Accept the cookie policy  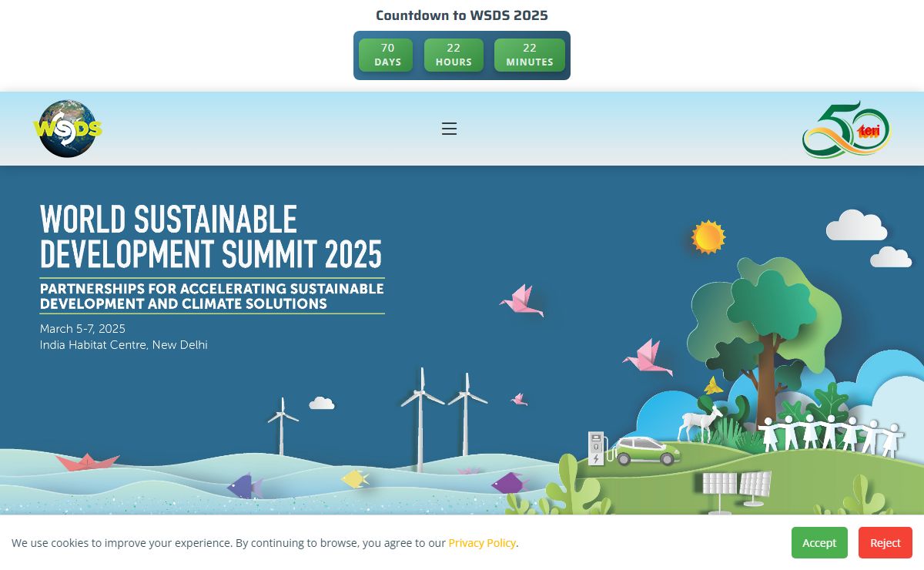point(819,543)
